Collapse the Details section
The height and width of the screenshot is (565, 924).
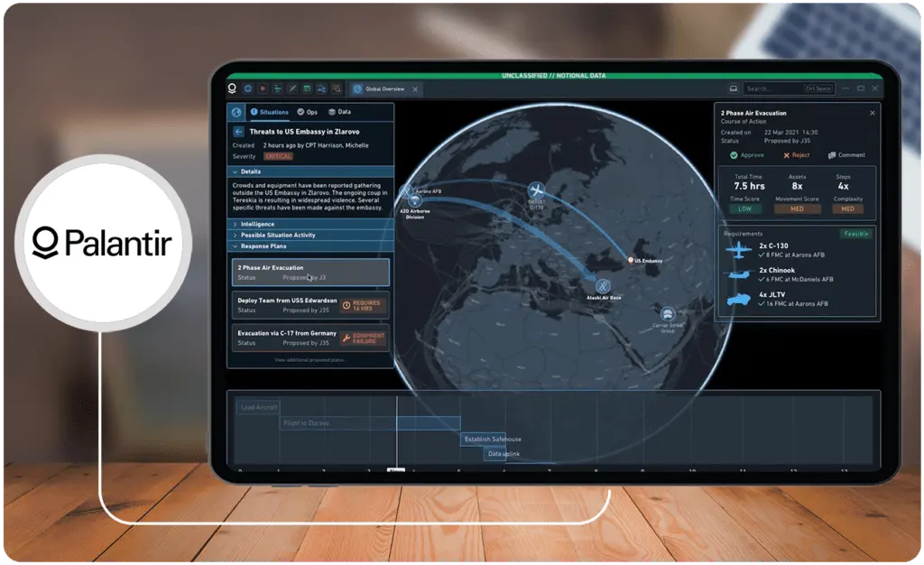pos(310,171)
